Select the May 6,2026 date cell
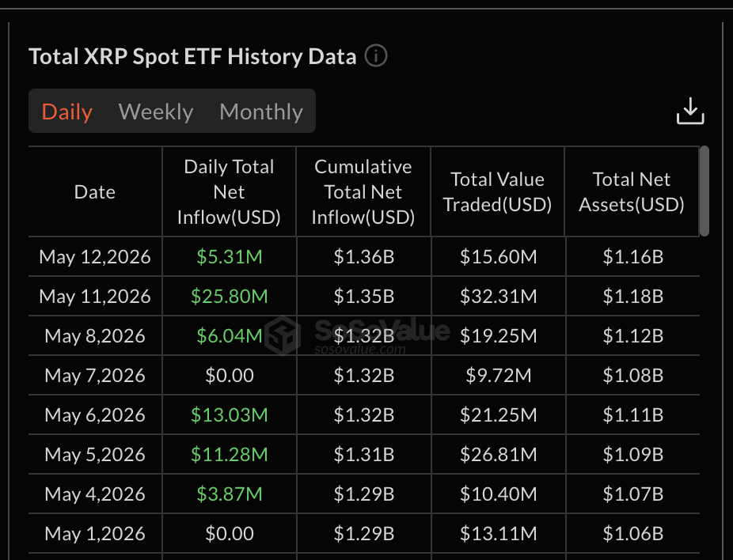The height and width of the screenshot is (560, 733). pos(95,414)
